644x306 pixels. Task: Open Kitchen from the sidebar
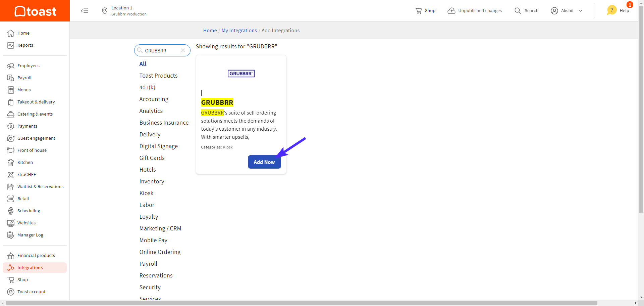25,162
